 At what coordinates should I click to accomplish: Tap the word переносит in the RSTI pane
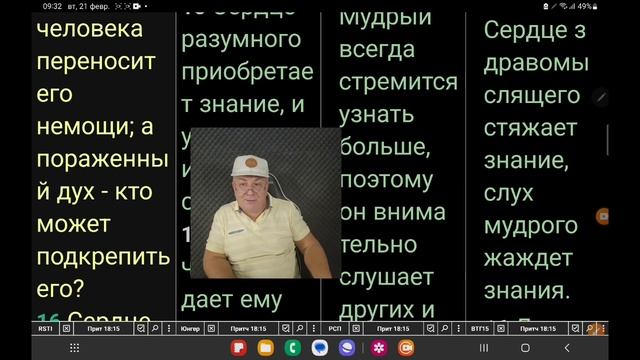click(x=96, y=62)
